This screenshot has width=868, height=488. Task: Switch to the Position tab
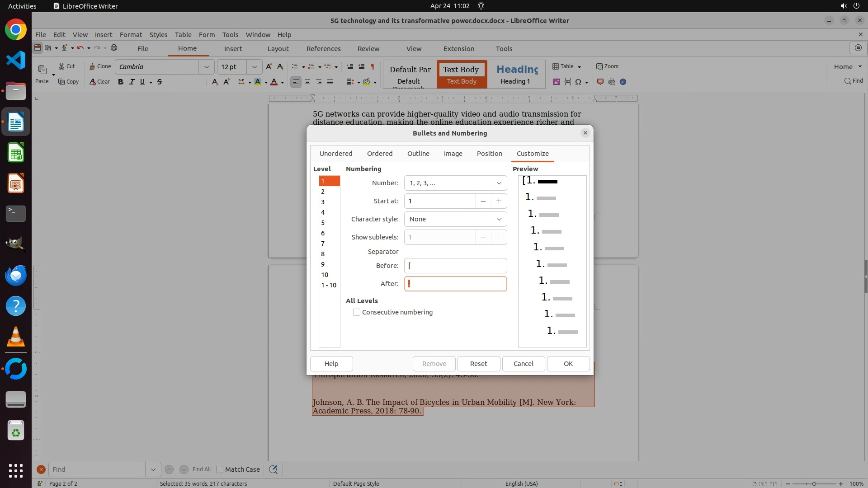(489, 154)
